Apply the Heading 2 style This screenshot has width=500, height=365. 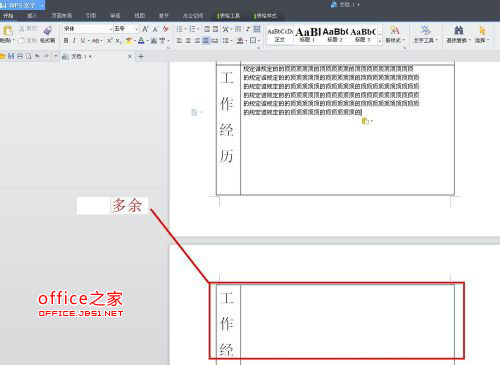click(335, 35)
